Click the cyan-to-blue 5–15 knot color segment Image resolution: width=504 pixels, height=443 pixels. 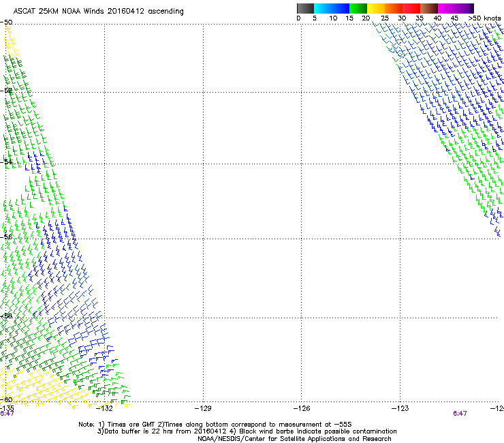(x=332, y=8)
